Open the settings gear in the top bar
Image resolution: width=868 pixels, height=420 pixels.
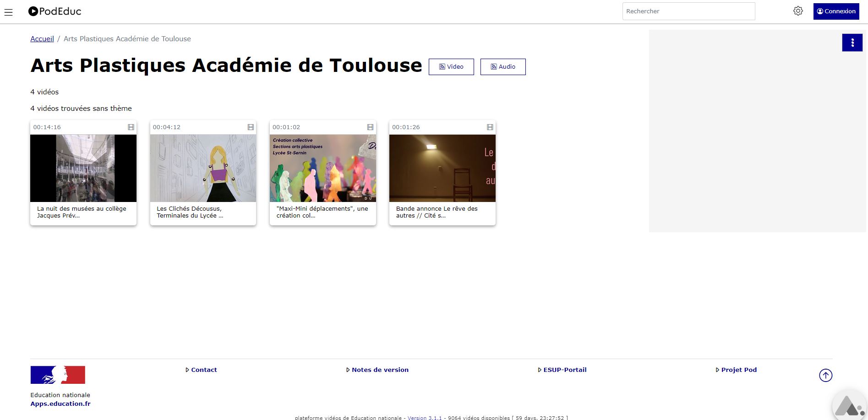(x=798, y=11)
